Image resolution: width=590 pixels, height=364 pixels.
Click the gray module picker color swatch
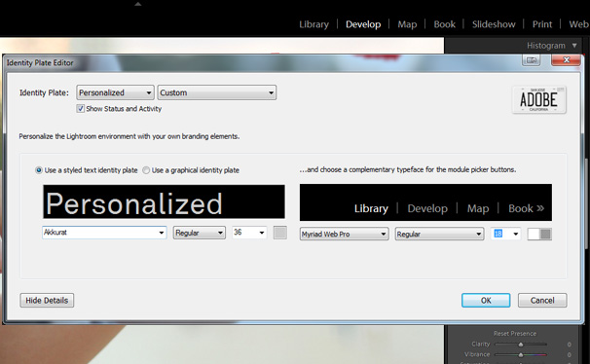[545, 235]
